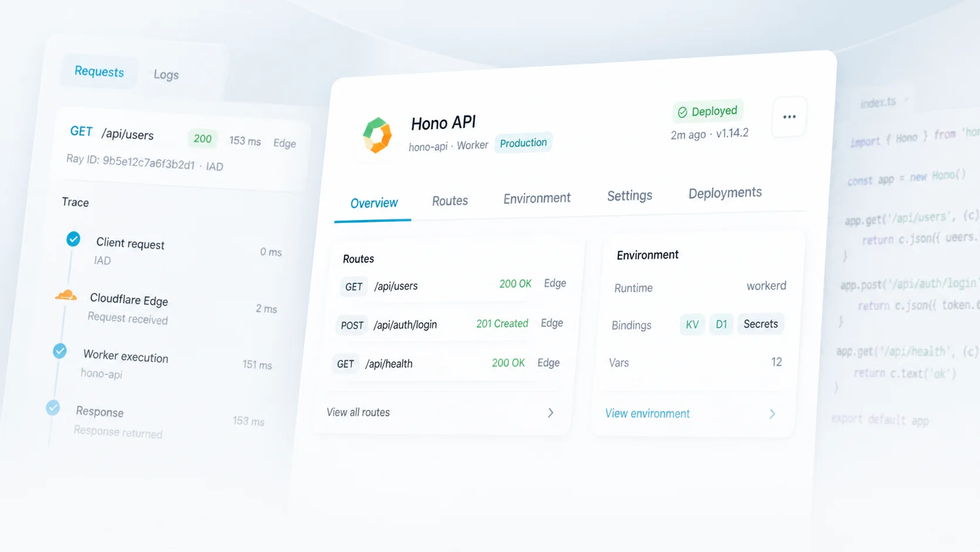Click the workerd runtime value
This screenshot has height=552, width=980.
pyautogui.click(x=766, y=286)
